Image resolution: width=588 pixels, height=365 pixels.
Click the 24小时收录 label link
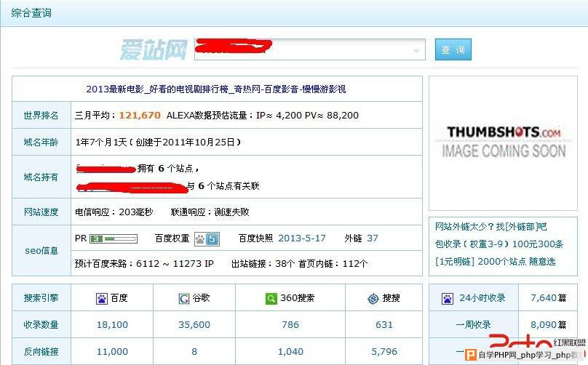tap(482, 298)
